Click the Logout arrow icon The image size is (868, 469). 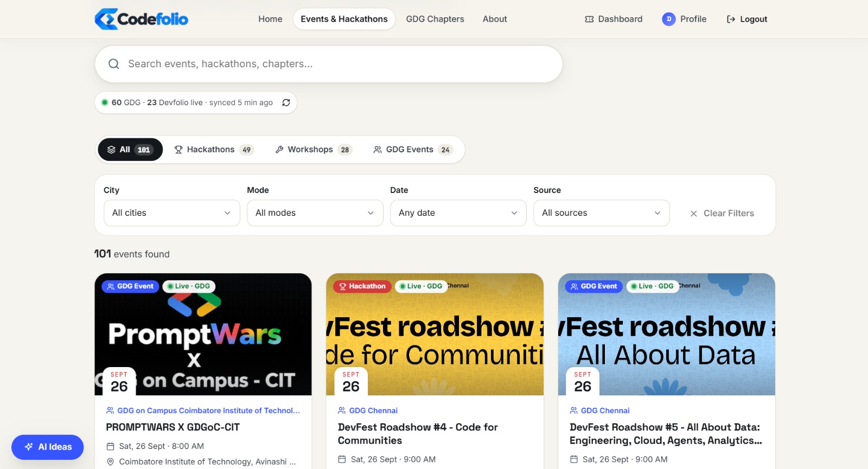(x=731, y=19)
